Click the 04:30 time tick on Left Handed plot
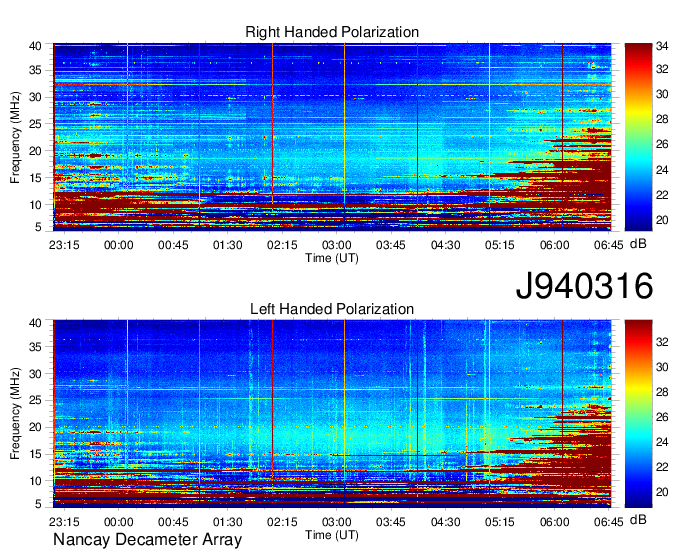Image resolution: width=680 pixels, height=552 pixels. click(445, 522)
